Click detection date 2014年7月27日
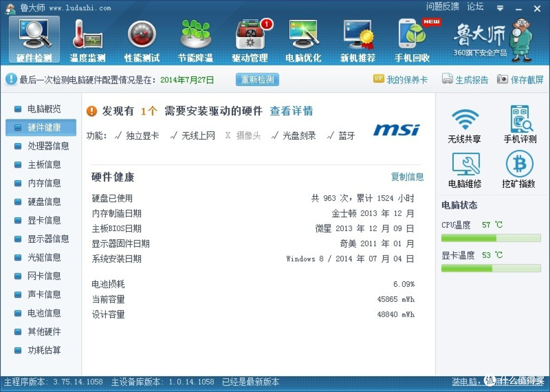This screenshot has width=550, height=392. click(x=187, y=80)
